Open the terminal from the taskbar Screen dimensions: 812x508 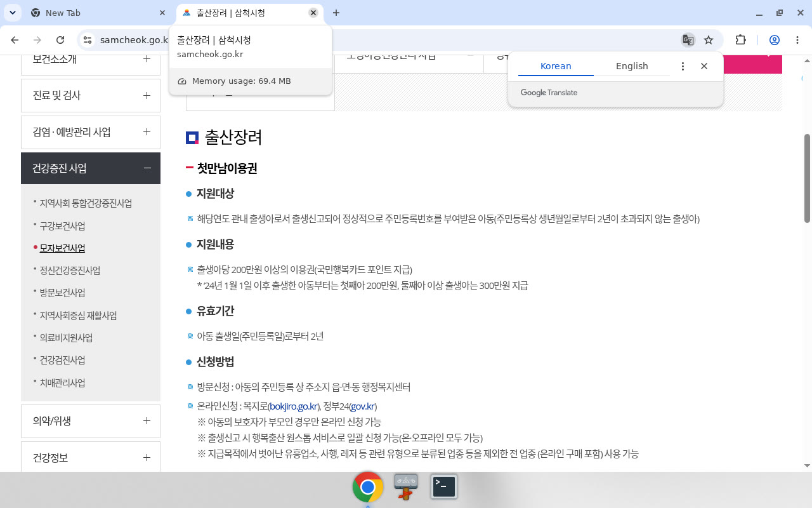tap(444, 487)
